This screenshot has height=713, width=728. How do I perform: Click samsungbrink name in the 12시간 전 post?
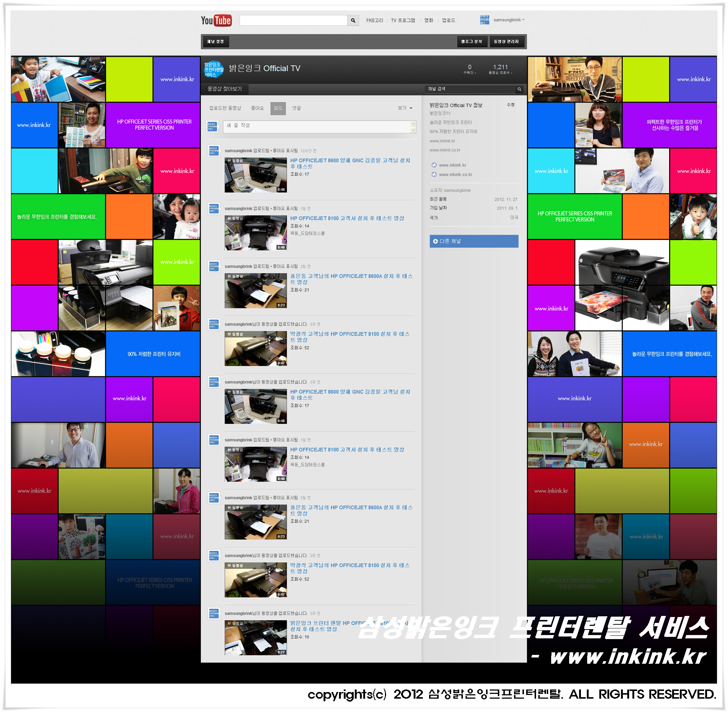click(238, 150)
